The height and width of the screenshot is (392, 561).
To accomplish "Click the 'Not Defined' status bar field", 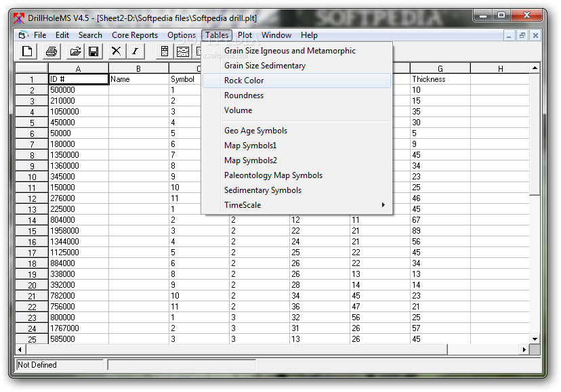I will [x=60, y=365].
